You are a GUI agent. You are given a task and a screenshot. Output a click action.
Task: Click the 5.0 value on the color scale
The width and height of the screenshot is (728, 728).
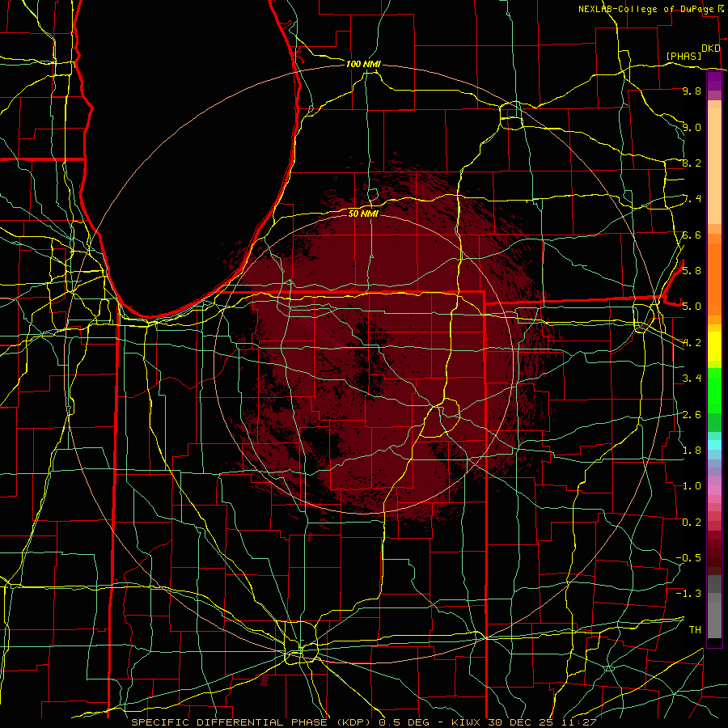click(x=692, y=307)
